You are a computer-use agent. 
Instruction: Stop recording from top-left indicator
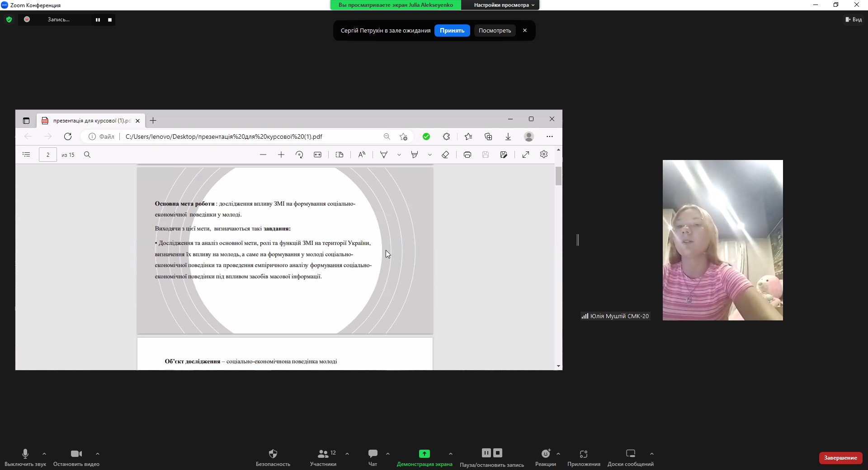[110, 20]
